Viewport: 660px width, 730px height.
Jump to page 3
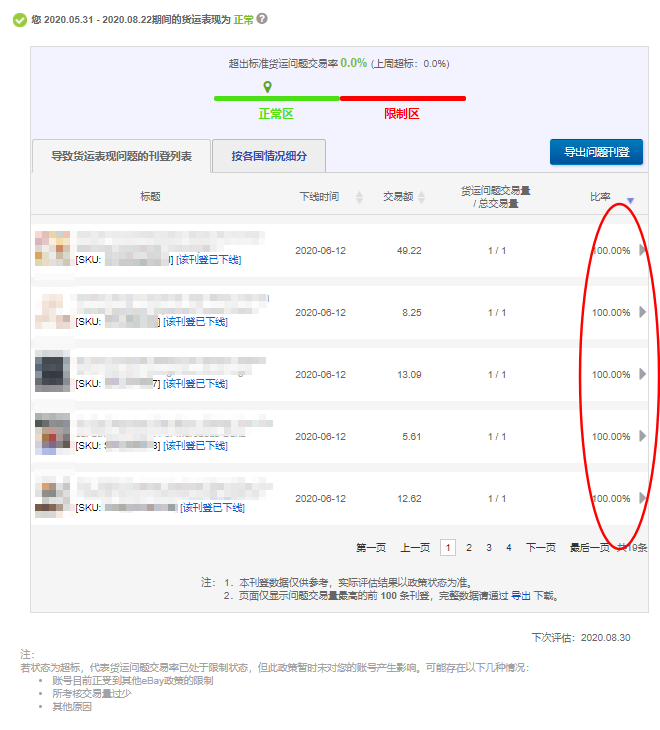489,547
